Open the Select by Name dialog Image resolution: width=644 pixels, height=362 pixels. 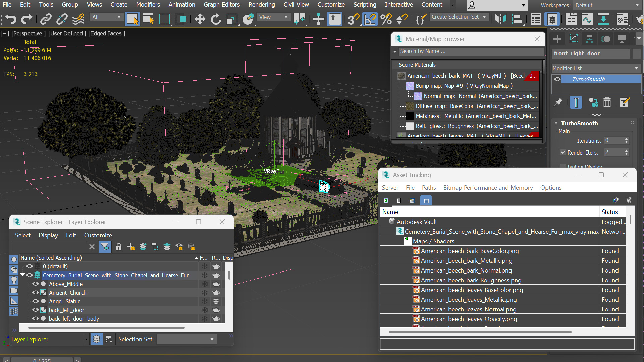[148, 19]
